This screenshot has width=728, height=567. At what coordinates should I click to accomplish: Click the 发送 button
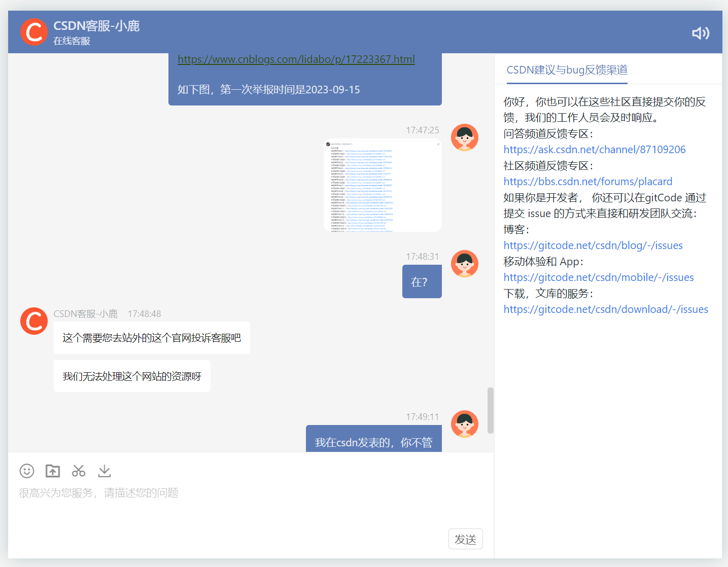tap(466, 539)
